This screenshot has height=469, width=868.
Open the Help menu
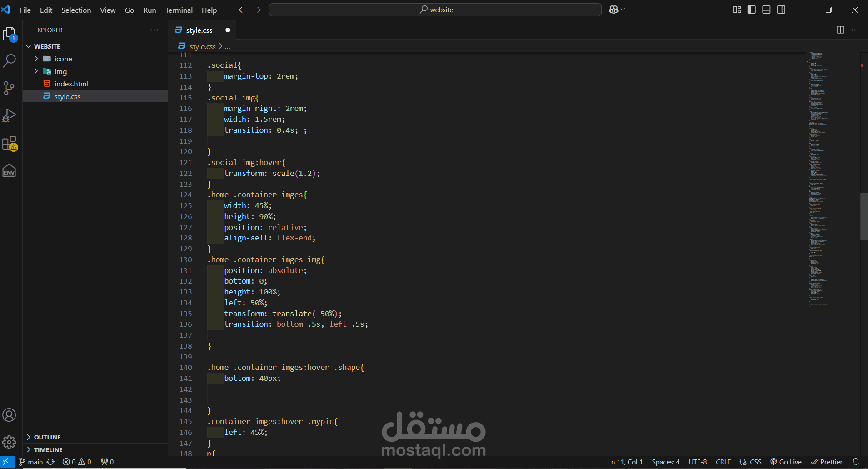(209, 10)
